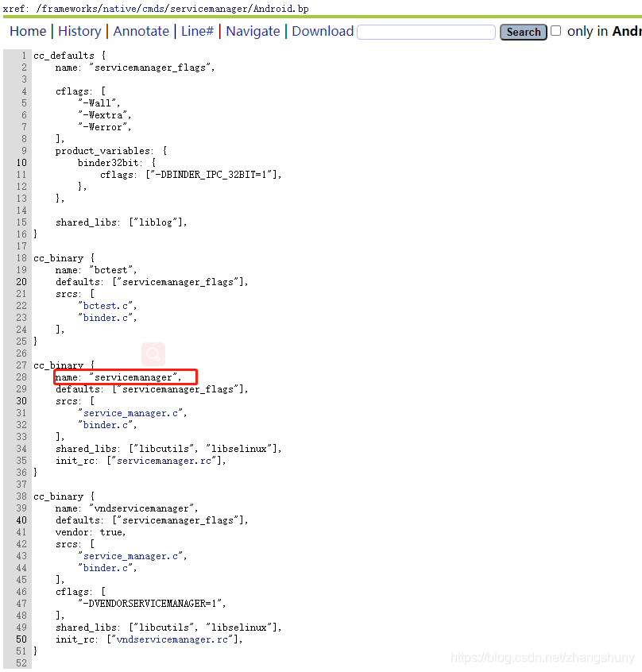Viewport: 642px width, 672px height.
Task: Click 'shared_libs: ["liblog"]' text
Action: (122, 222)
